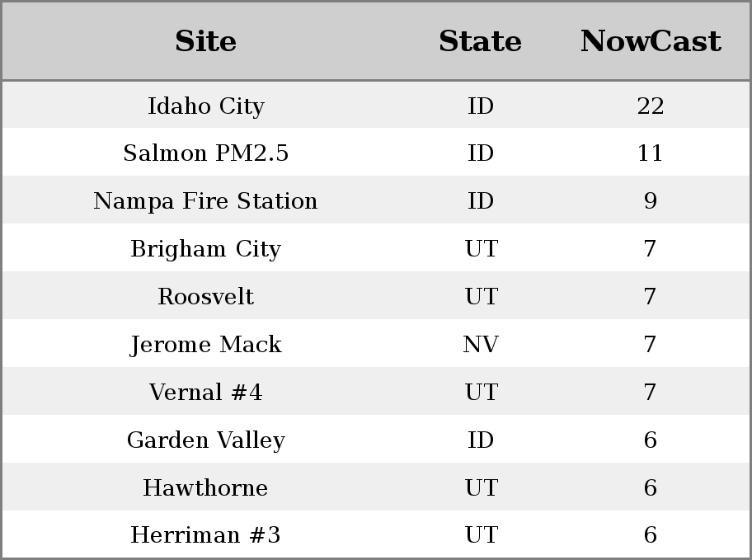Select the Herriman #3 site cell
The image size is (752, 560).
(x=206, y=535)
